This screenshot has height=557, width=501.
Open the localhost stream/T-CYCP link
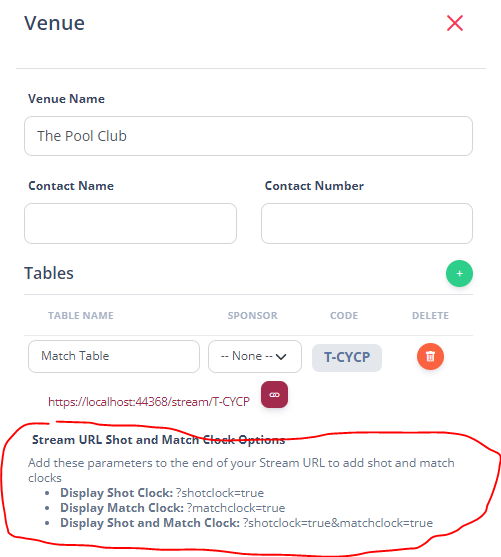[x=149, y=402]
